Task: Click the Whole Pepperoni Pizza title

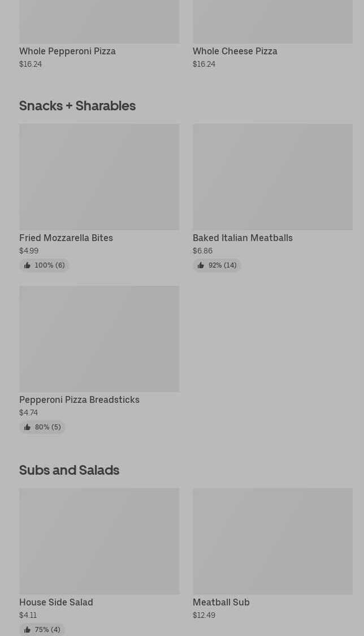Action: click(67, 51)
